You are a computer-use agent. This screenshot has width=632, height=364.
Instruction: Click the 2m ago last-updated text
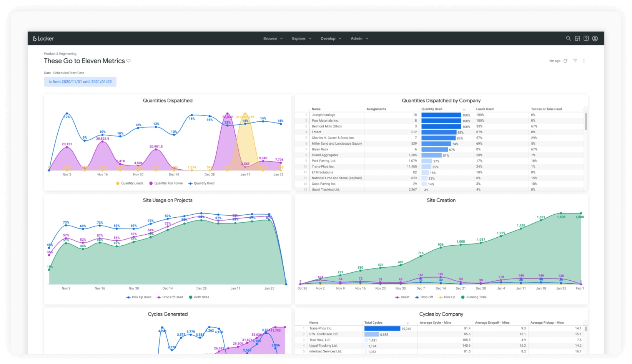(554, 61)
